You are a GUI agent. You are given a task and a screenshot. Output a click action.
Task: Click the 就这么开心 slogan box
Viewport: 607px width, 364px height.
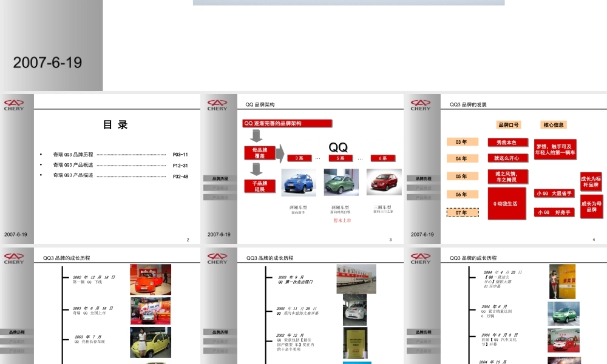point(508,158)
